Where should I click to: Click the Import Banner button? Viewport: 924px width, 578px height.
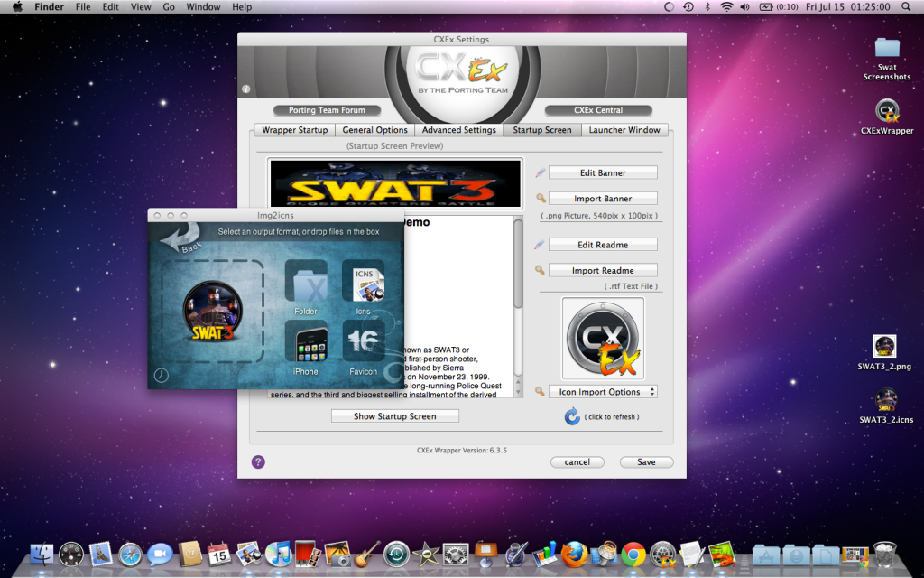pyautogui.click(x=603, y=199)
